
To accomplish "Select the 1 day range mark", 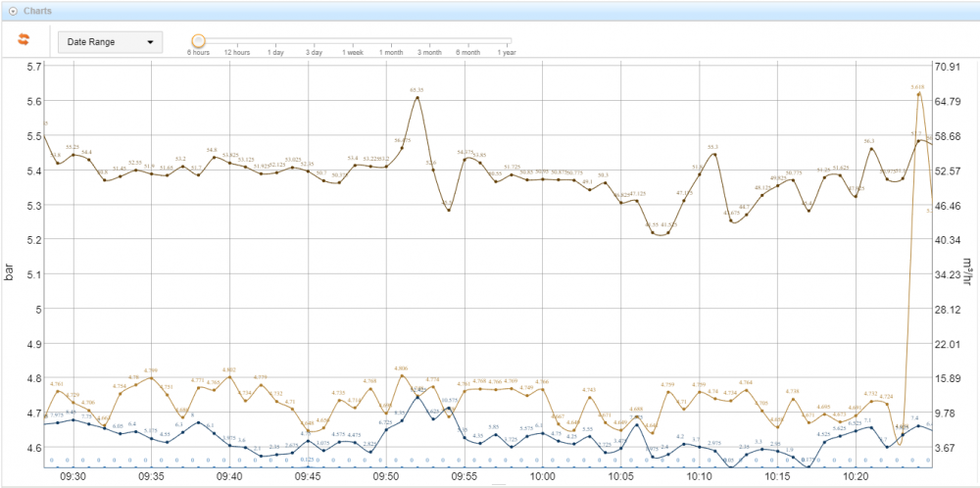I will click(275, 52).
